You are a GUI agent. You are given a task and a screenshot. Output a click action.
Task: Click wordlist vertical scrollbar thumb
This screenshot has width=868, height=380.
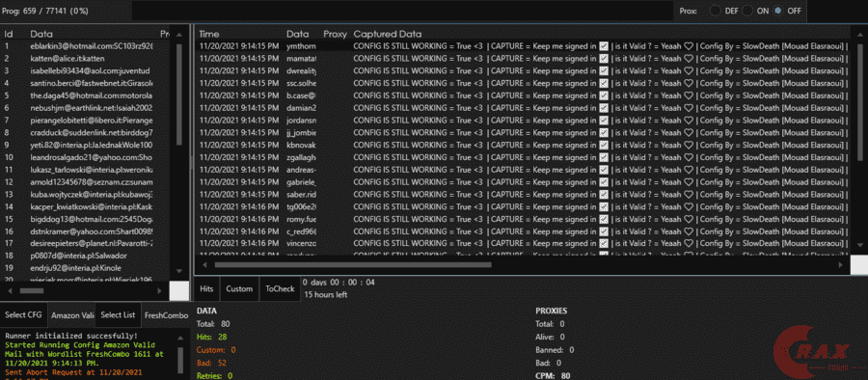[178, 95]
